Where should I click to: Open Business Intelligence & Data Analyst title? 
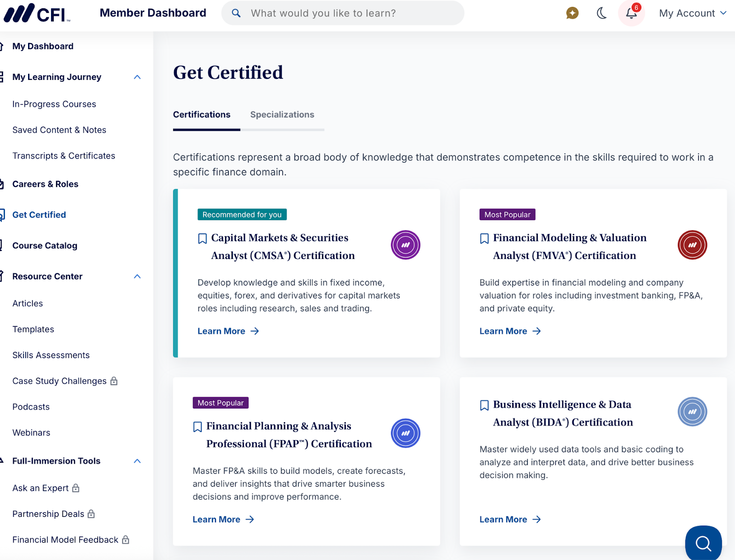563,413
